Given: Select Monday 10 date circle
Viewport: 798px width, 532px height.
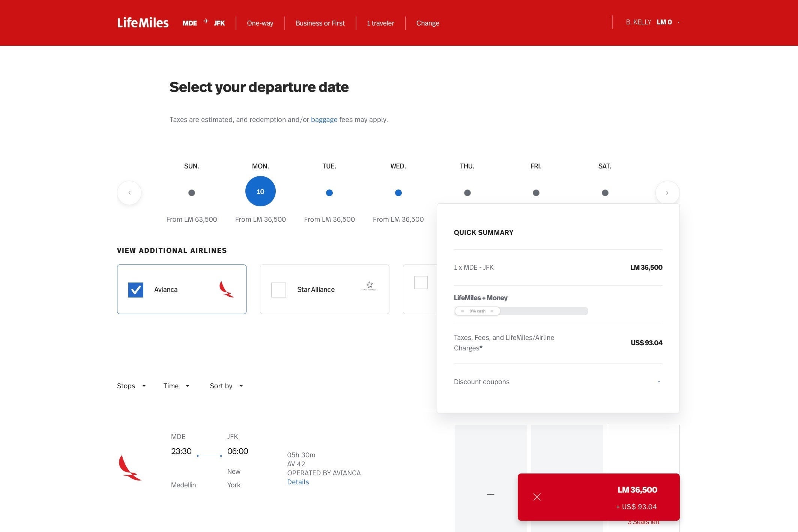Looking at the screenshot, I should 260,191.
